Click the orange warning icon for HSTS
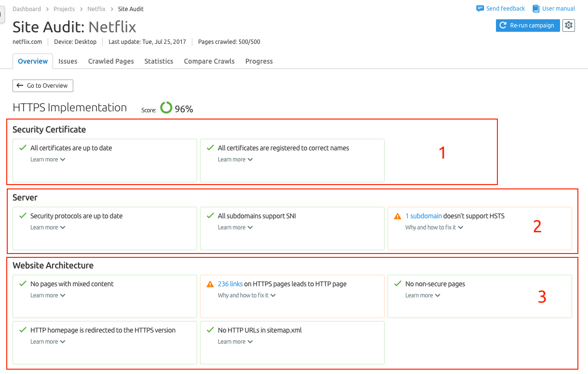 [x=398, y=216]
